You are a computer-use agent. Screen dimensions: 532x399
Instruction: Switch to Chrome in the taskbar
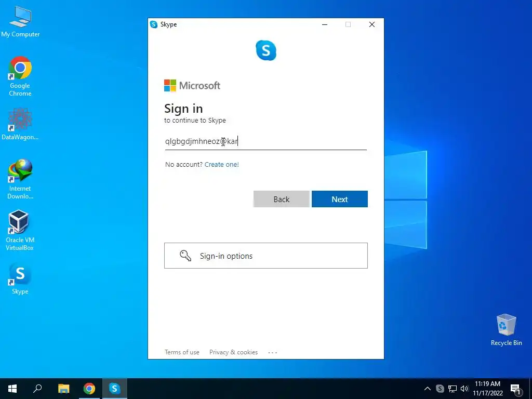point(89,389)
